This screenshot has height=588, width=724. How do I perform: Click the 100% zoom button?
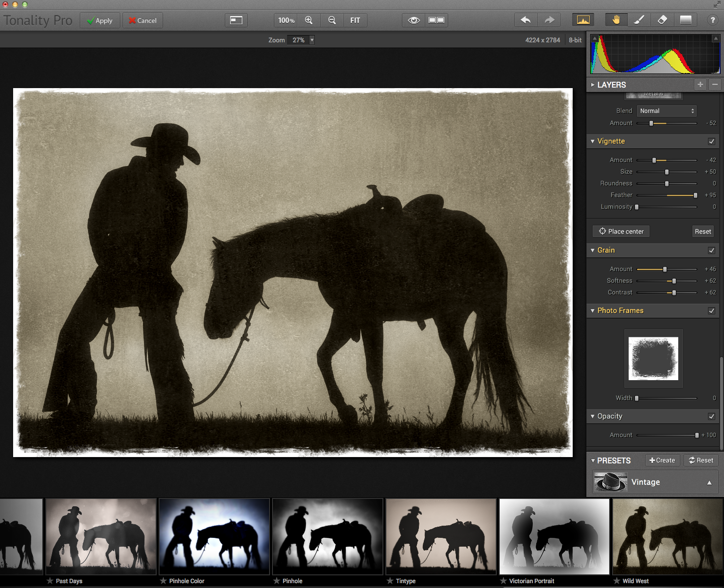coord(286,20)
